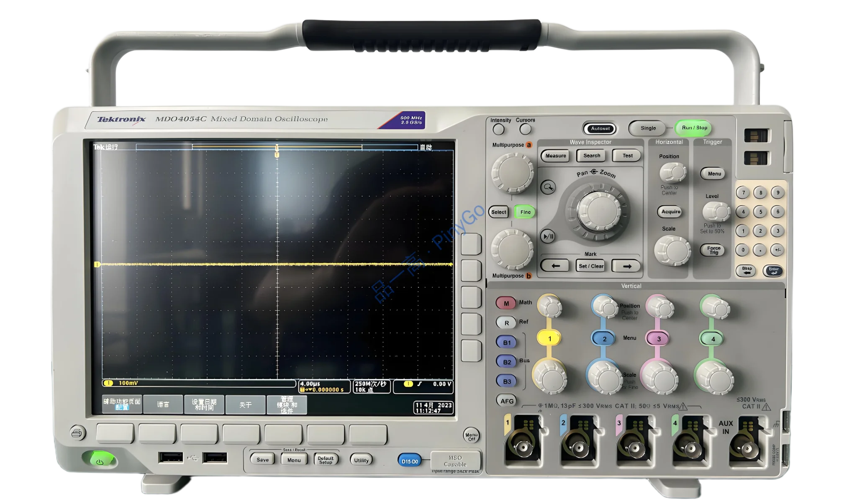Image resolution: width=857 pixels, height=504 pixels.
Task: Push the Multipurpose a knob
Action: [512, 173]
